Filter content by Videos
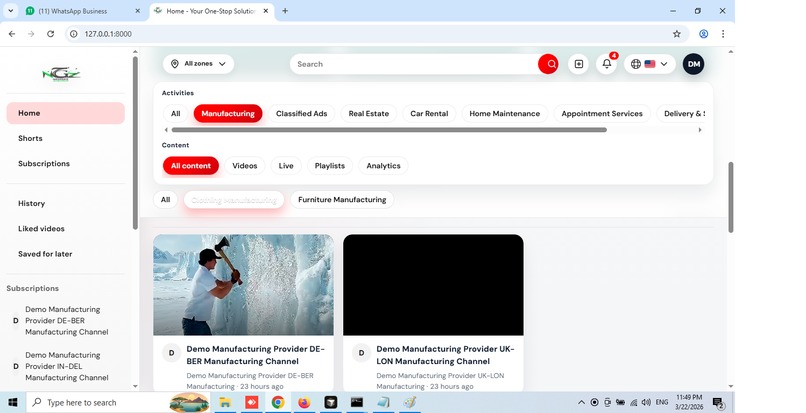806x413 pixels. pyautogui.click(x=245, y=166)
